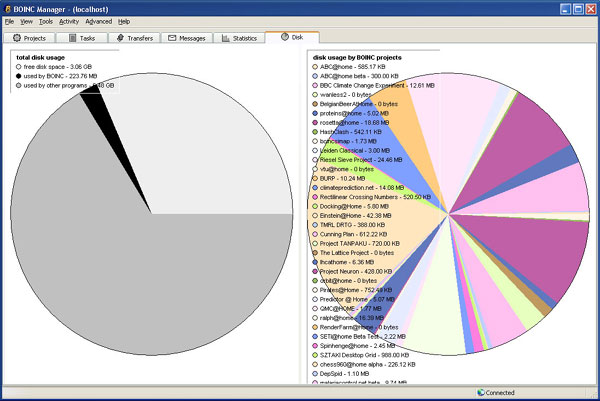Click 'Cunning Plan - 612.22 KB' entry

353,234
